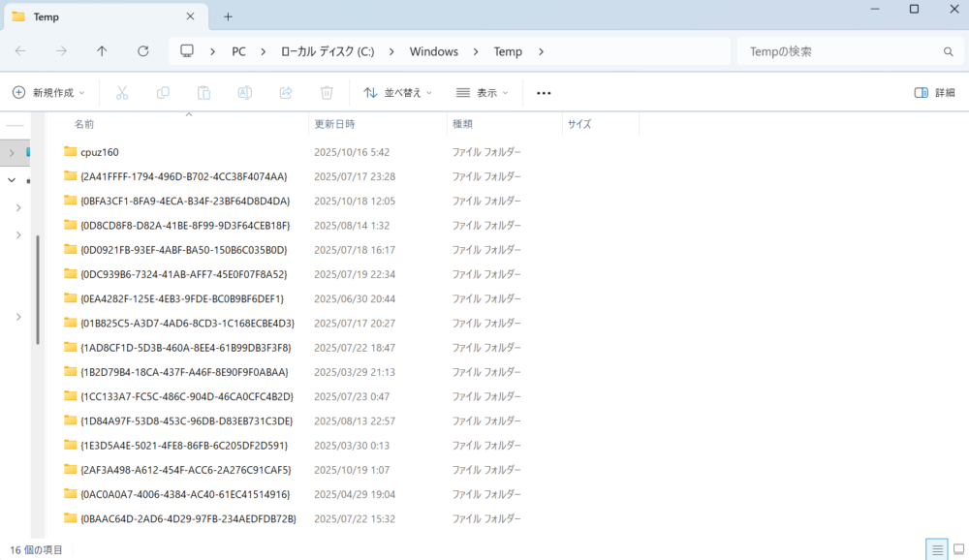Sort files by 更新日時 column header
Viewport: 969px width, 560px height.
pos(334,124)
